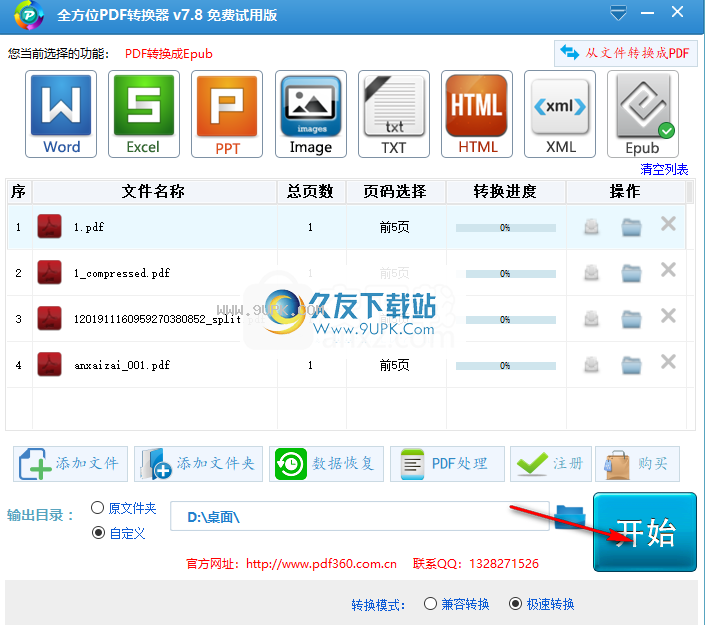This screenshot has height=625, width=706.
Task: Click the 1.pdf progress bar
Action: [506, 228]
